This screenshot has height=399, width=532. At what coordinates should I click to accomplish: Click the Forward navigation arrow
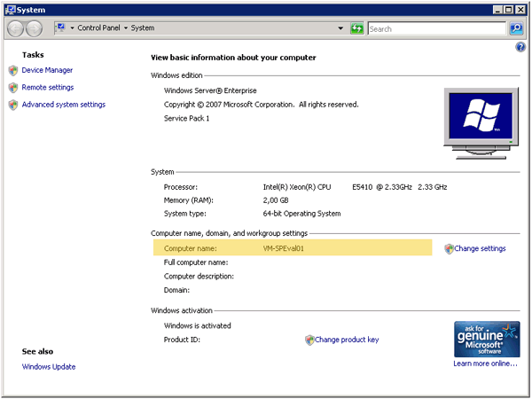[x=35, y=28]
